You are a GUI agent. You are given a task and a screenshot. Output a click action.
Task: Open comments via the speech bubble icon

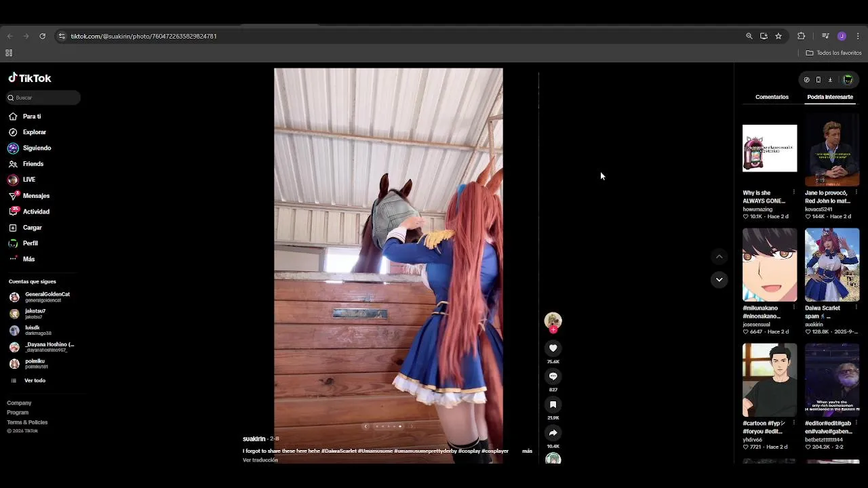[553, 376]
